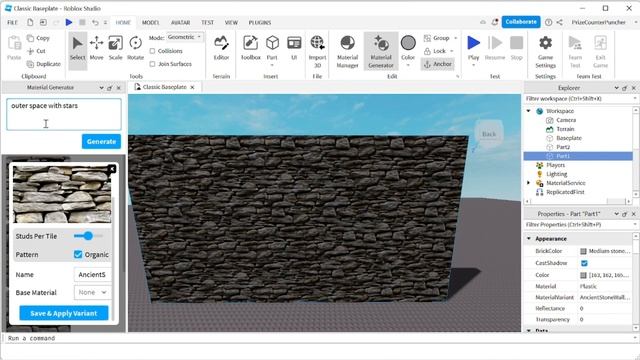Open the Group dropdown arrow

pos(456,38)
